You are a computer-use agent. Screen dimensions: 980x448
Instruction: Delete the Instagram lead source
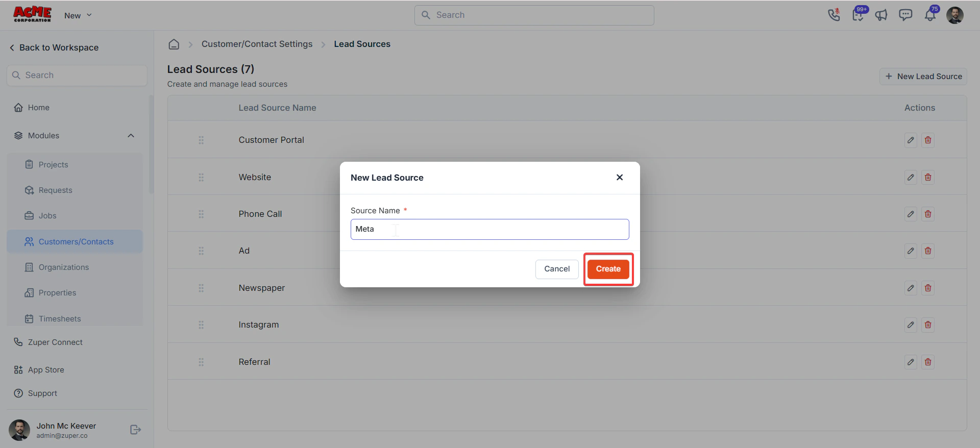[x=928, y=325]
